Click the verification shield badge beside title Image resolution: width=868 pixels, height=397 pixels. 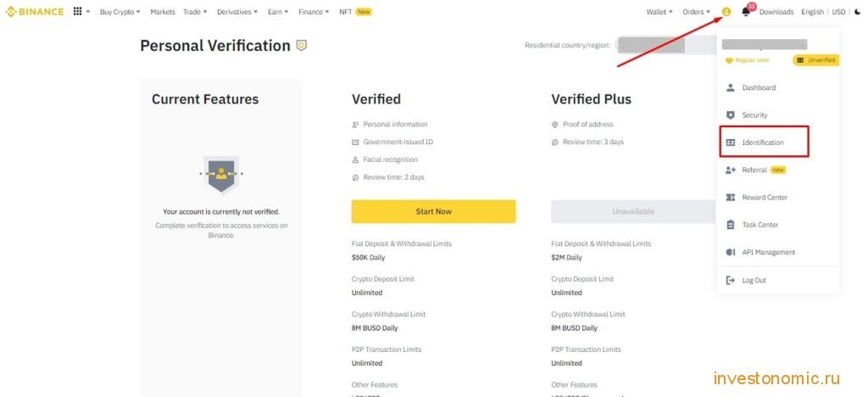click(301, 46)
